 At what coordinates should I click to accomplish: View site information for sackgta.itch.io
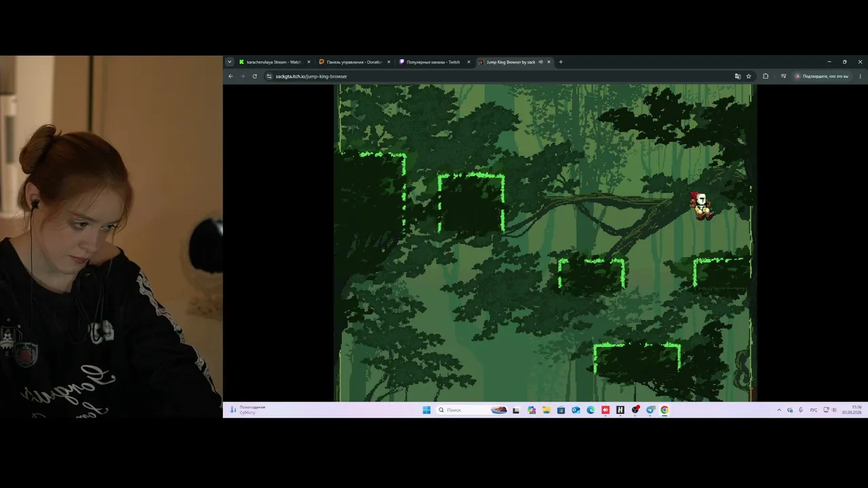(269, 76)
